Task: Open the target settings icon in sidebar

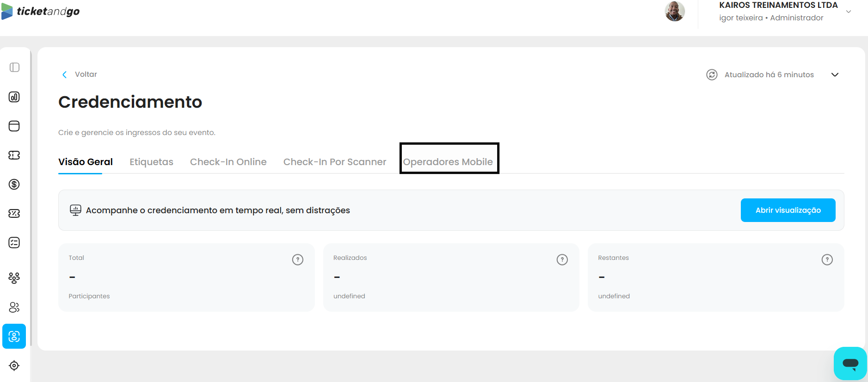Action: click(14, 365)
